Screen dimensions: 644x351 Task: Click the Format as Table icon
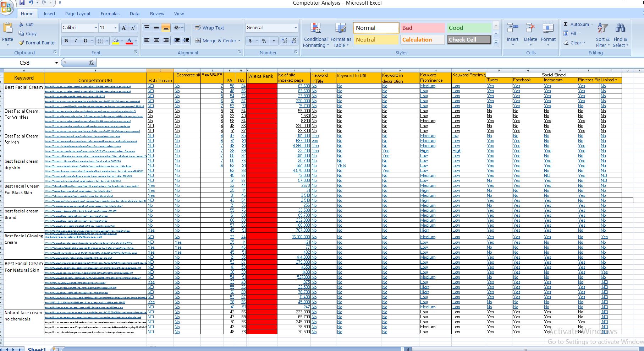click(340, 34)
